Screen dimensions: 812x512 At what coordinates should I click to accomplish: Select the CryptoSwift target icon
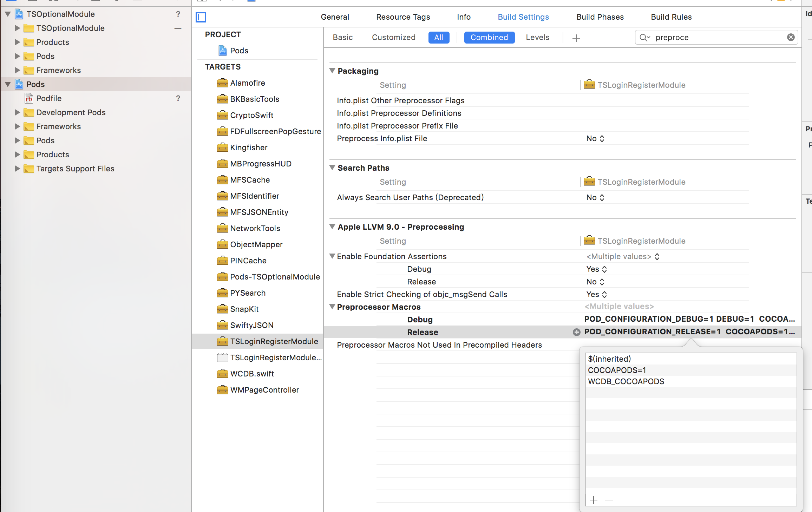click(x=222, y=115)
